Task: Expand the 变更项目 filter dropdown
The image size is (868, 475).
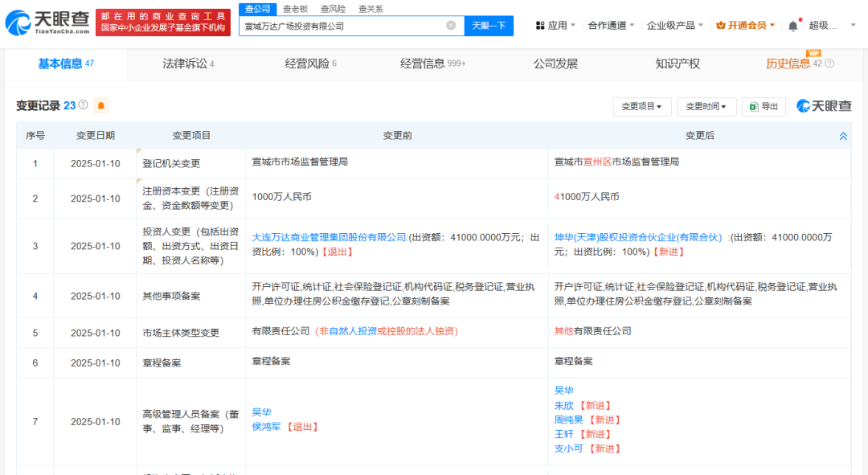Action: point(641,106)
